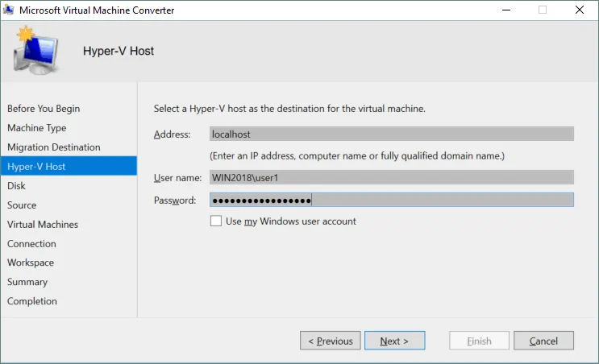Click the Address label
Viewport: 599px width, 364px height.
172,134
